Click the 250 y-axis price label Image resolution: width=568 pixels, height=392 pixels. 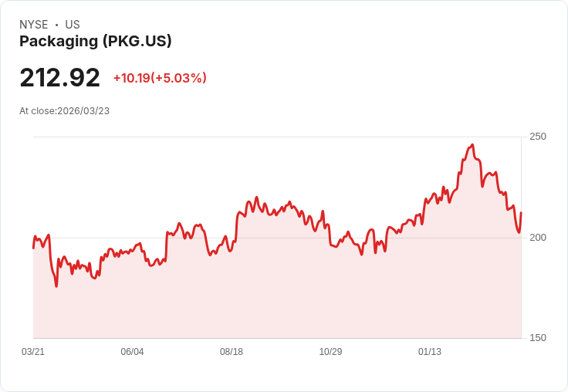click(x=537, y=137)
